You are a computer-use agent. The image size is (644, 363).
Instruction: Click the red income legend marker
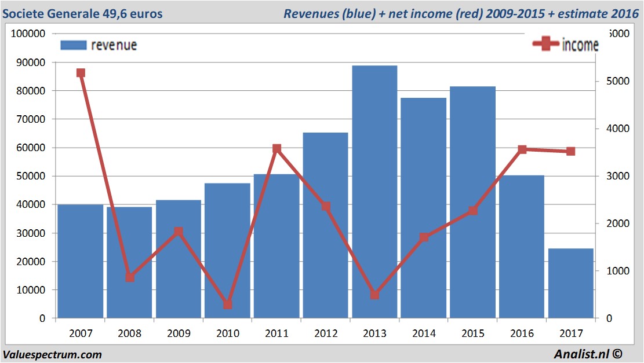tap(545, 43)
